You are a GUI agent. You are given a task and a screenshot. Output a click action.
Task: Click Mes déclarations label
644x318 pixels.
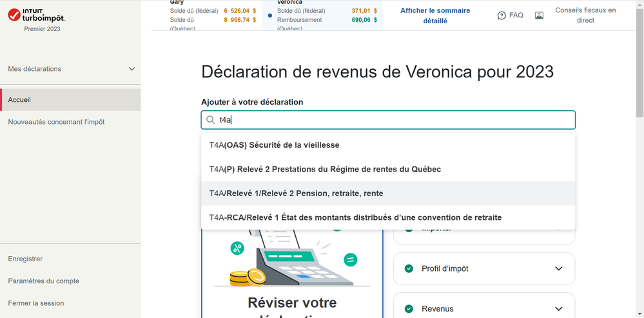coord(35,69)
